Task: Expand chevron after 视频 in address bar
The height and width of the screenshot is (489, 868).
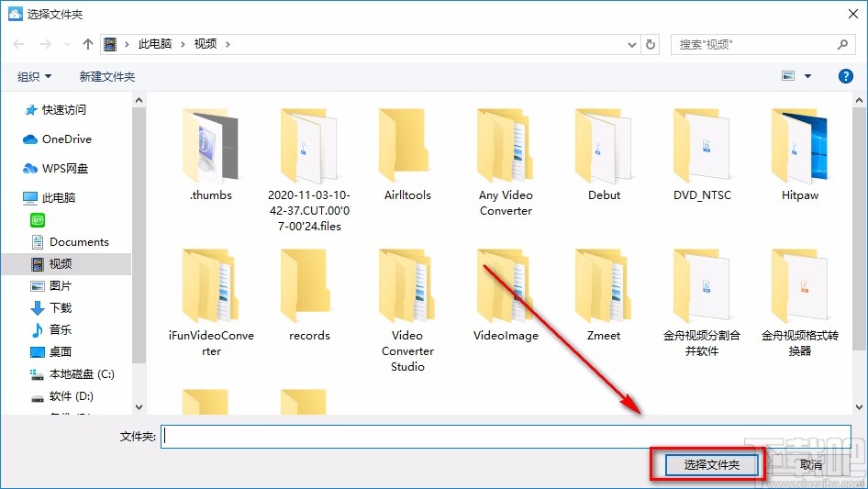Action: coord(228,44)
